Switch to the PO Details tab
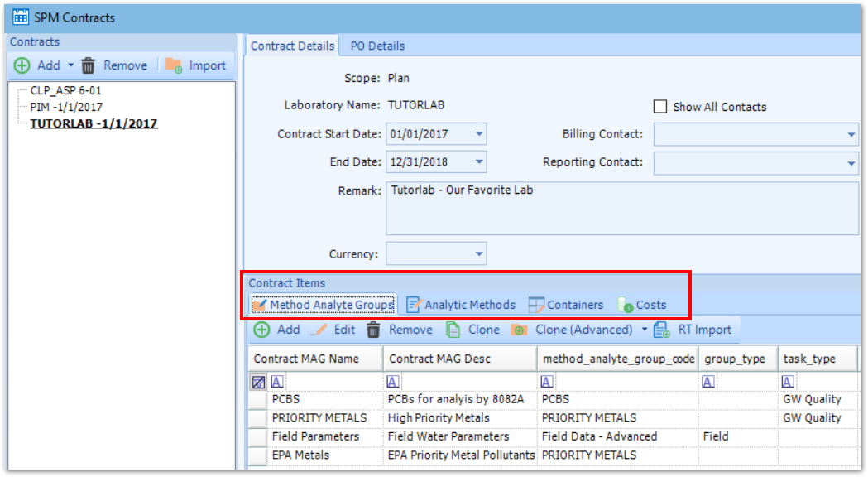The width and height of the screenshot is (868, 477). (x=376, y=46)
